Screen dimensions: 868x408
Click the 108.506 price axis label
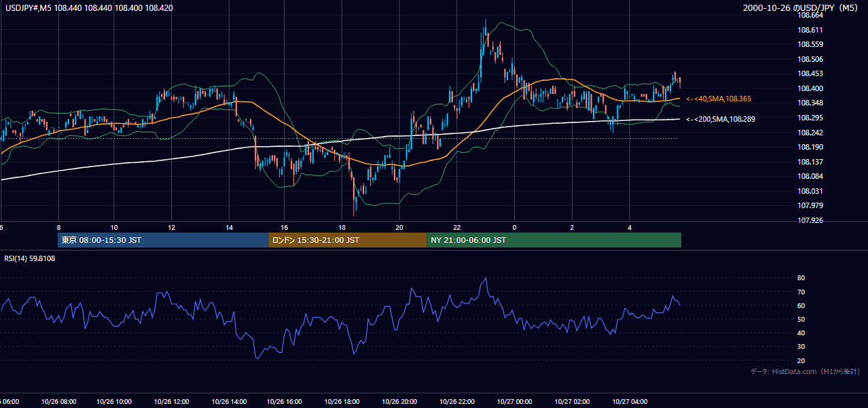pos(811,59)
